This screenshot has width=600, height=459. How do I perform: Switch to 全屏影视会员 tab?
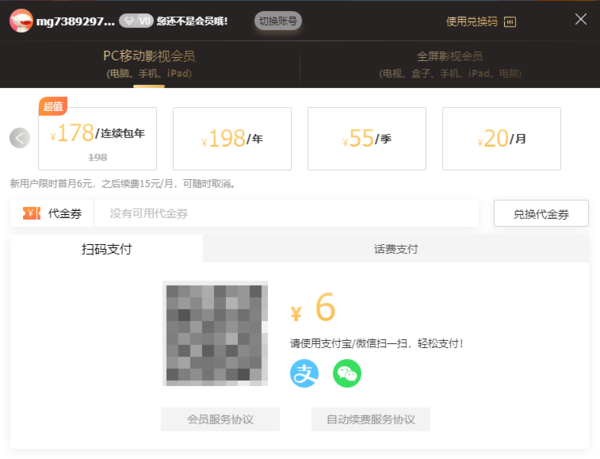point(450,63)
